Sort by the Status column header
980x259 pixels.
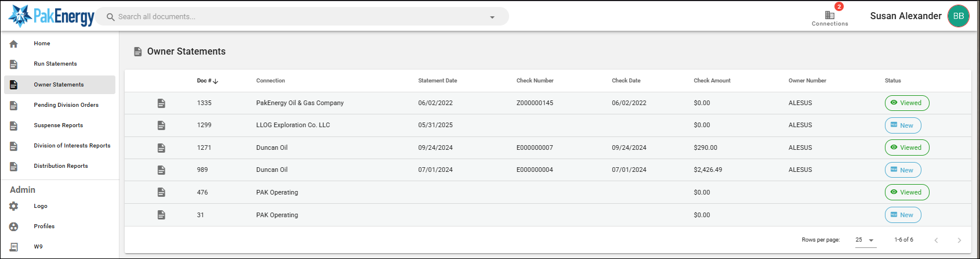point(893,81)
